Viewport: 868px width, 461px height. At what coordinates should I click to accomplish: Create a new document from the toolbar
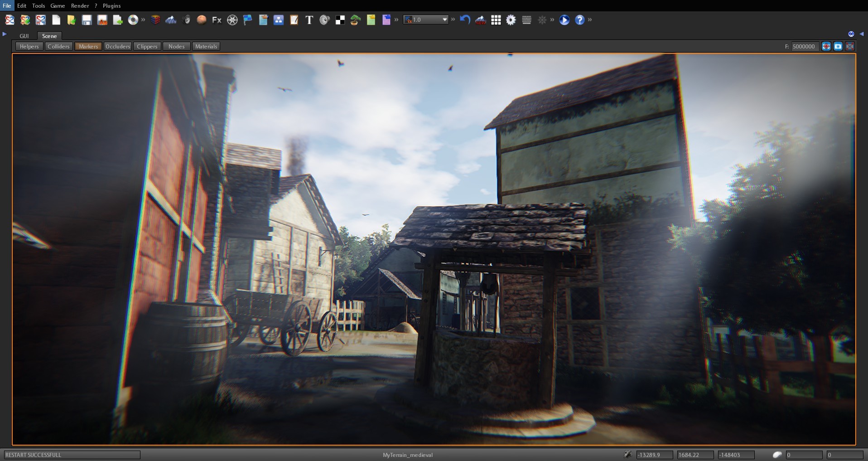(56, 20)
